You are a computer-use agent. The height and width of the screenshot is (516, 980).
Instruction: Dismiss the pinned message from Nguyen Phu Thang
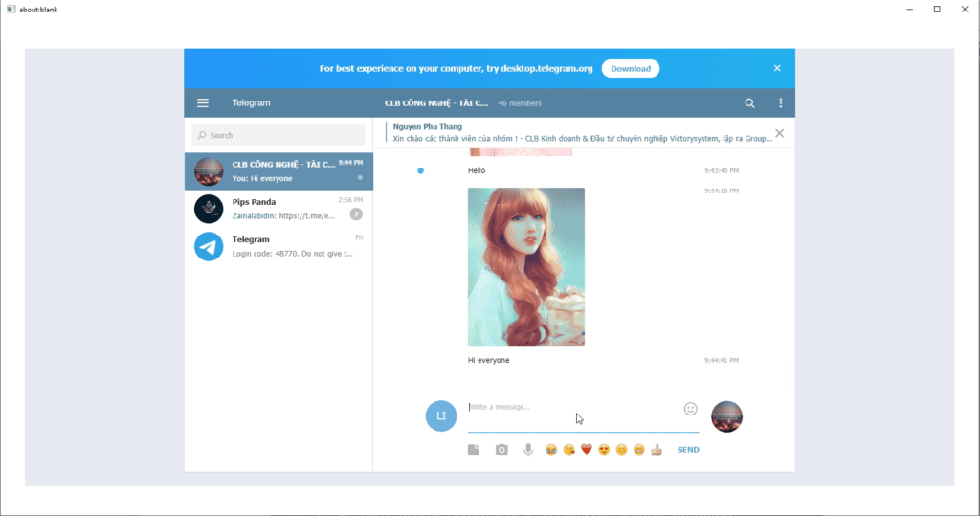(779, 133)
